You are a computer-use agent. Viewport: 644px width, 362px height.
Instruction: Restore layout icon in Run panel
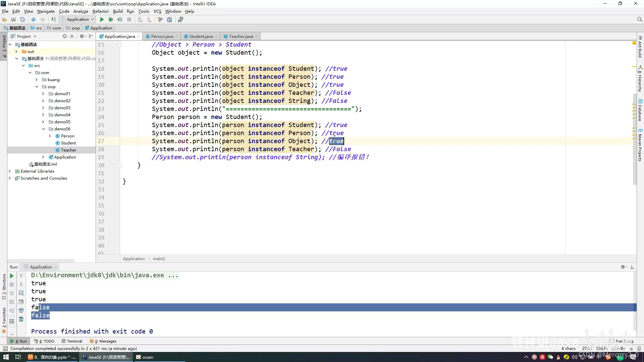pos(12,321)
